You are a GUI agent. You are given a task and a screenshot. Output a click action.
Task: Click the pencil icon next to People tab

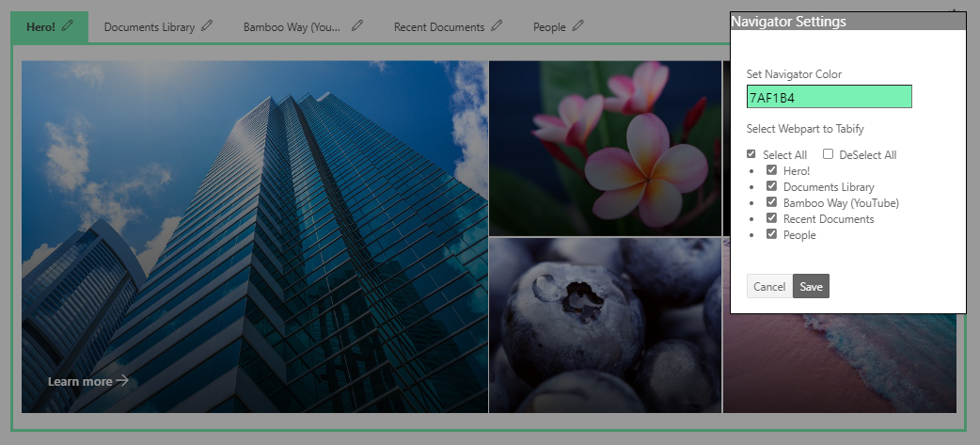[577, 26]
